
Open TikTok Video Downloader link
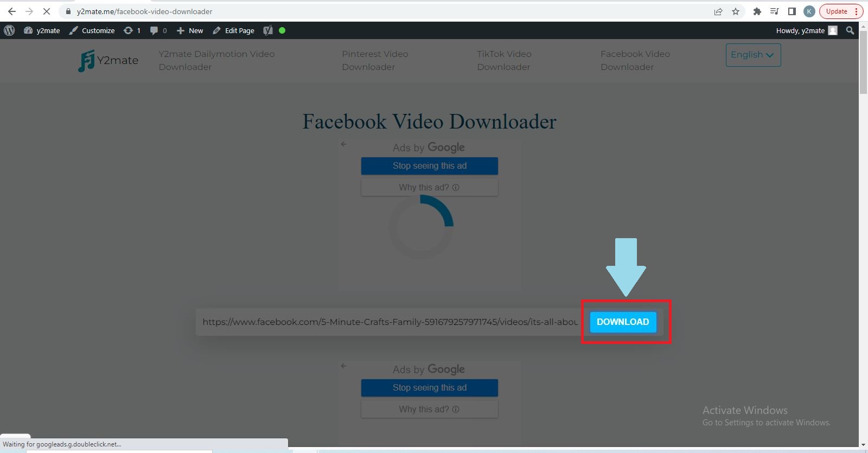coord(504,60)
